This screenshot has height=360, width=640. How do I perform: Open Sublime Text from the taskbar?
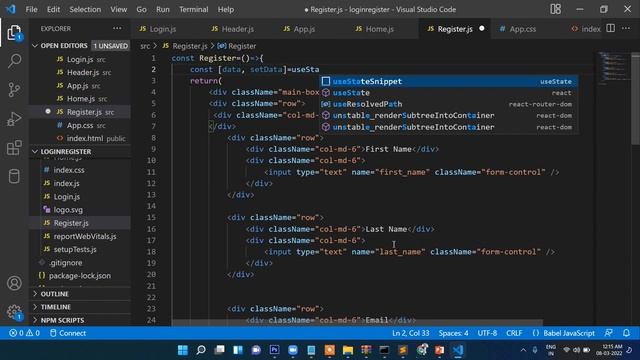click(x=403, y=350)
